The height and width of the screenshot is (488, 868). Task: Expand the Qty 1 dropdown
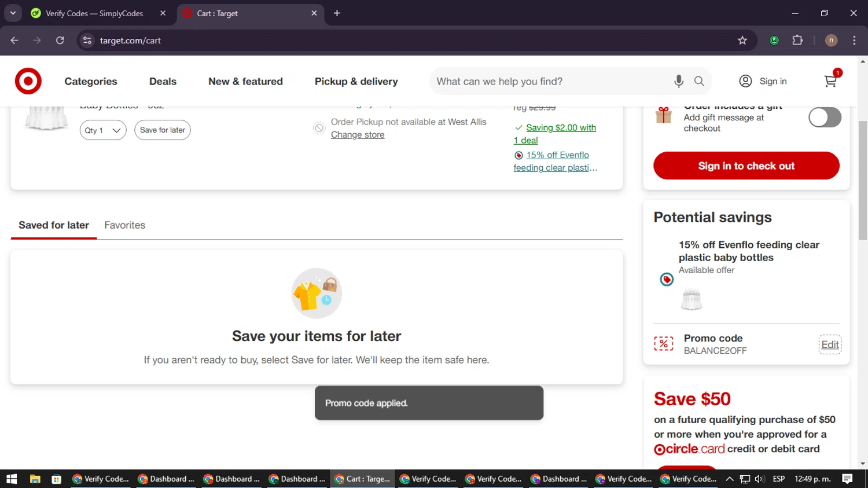tap(103, 130)
